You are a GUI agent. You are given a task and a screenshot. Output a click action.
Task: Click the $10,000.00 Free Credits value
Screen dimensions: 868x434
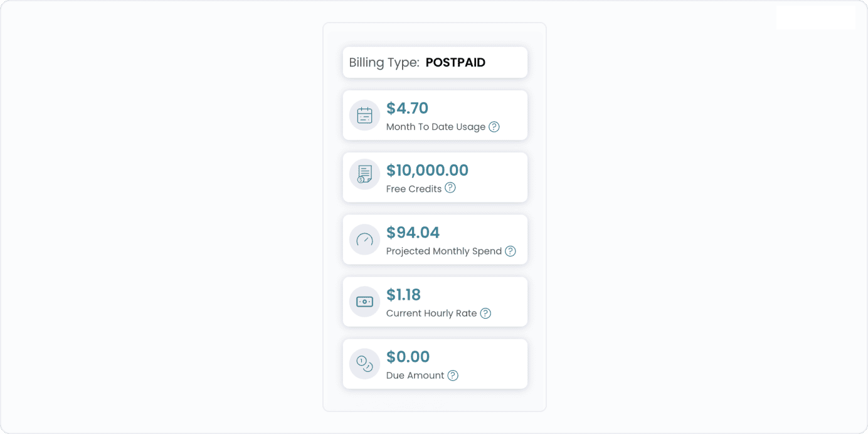point(428,170)
